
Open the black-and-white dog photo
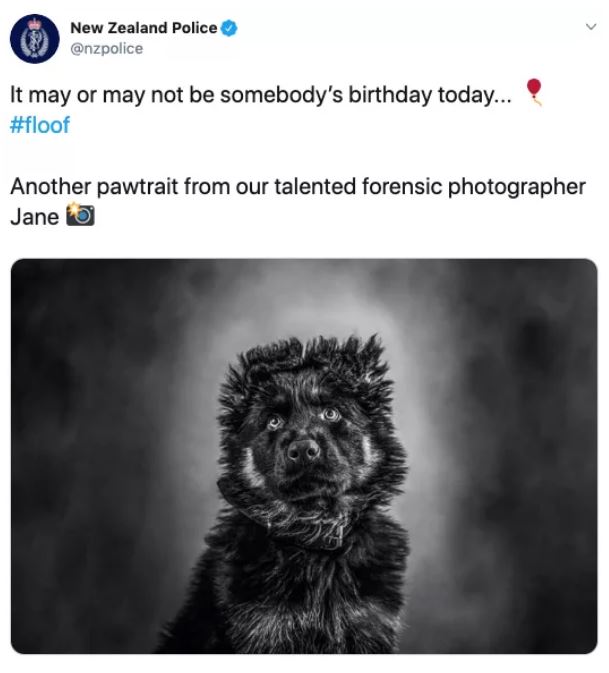(x=304, y=456)
